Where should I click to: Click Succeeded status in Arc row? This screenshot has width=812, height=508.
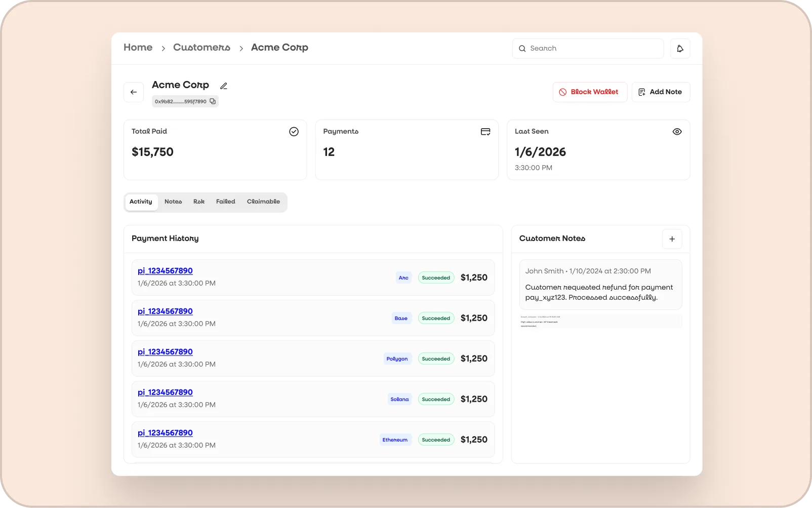[436, 278]
